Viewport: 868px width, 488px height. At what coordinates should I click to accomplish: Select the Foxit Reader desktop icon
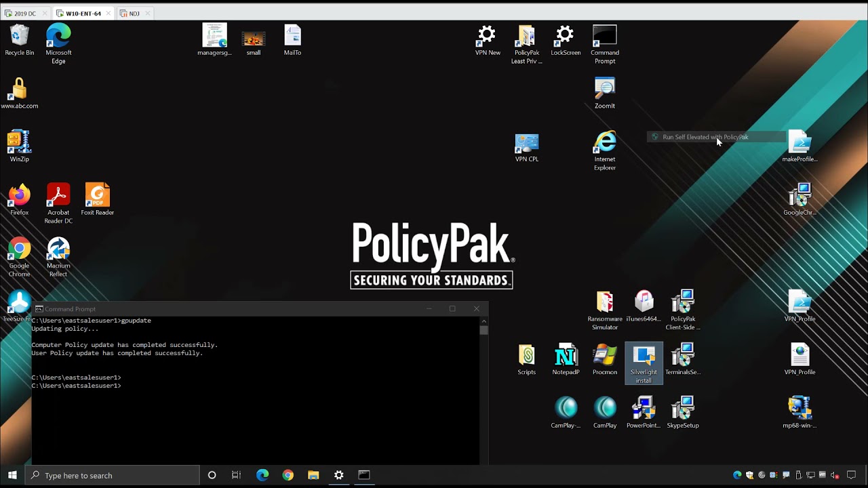point(98,200)
